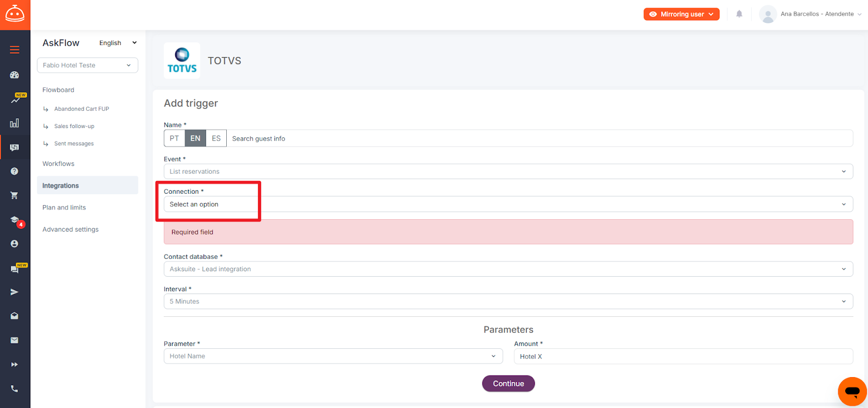
Task: Open the Contact database dropdown
Action: (508, 269)
